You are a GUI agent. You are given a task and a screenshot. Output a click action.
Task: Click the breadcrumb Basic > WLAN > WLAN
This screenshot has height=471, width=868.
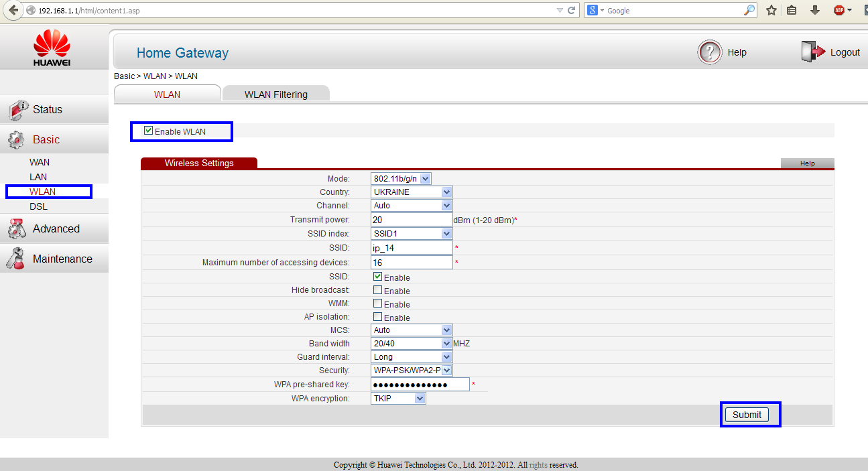tap(156, 76)
